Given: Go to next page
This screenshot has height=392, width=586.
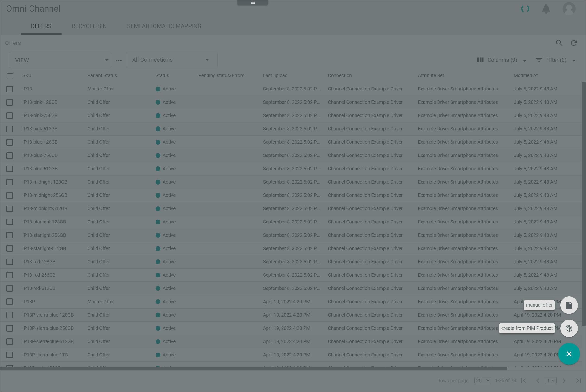Looking at the screenshot, I should 564,380.
